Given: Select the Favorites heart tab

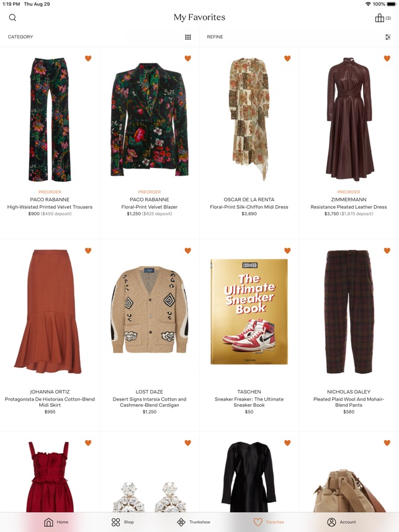Looking at the screenshot, I should (x=269, y=522).
